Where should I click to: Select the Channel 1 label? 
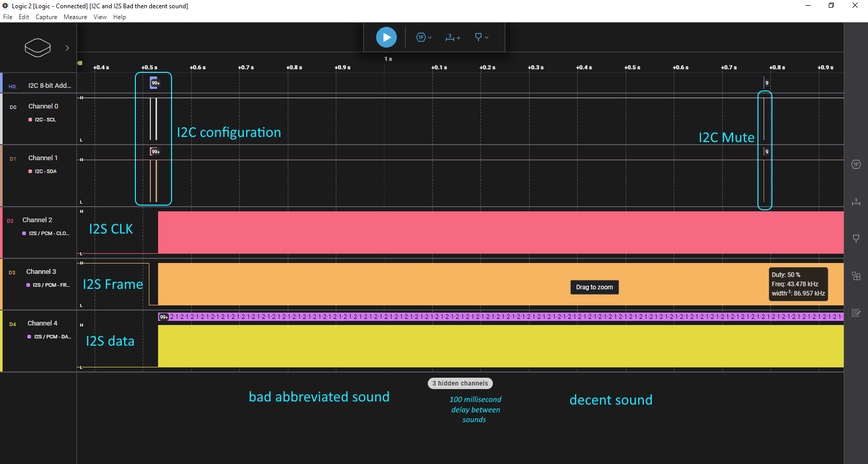pyautogui.click(x=43, y=158)
